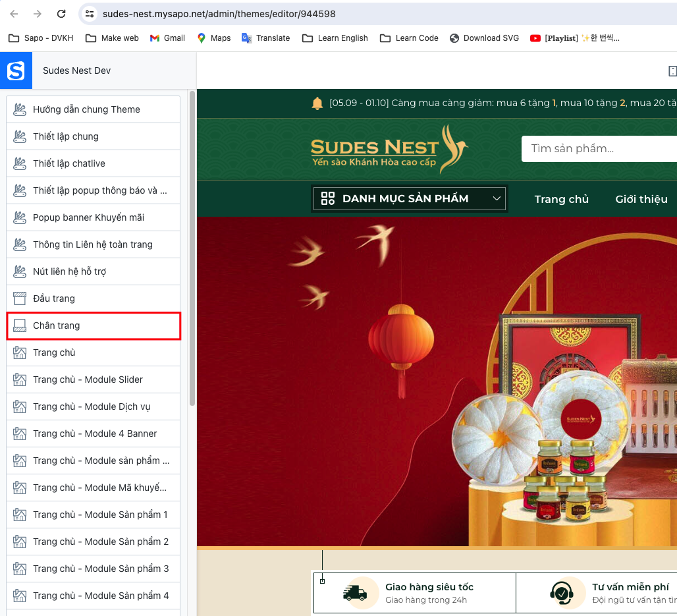Expand the DANH MỤC SẢN PHẨM dropdown
Viewport: 677px width, 616px height.
point(410,199)
